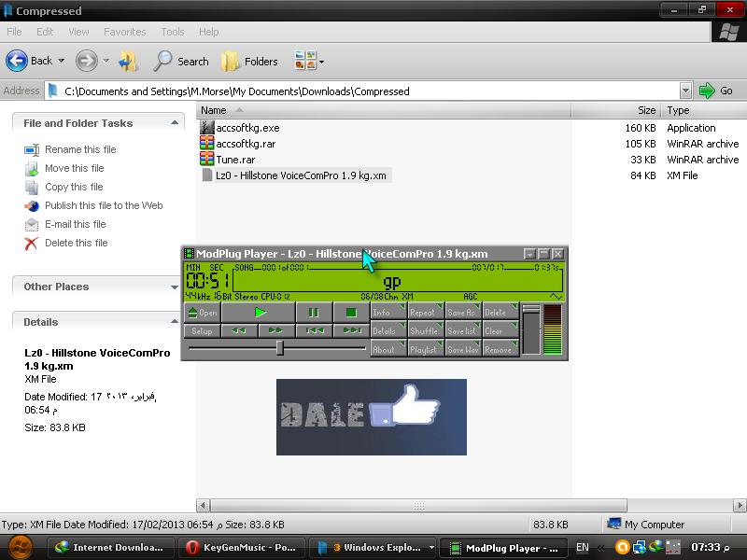This screenshot has width=747, height=560.
Task: Click the Up folder icon in the toolbar
Action: pos(128,62)
